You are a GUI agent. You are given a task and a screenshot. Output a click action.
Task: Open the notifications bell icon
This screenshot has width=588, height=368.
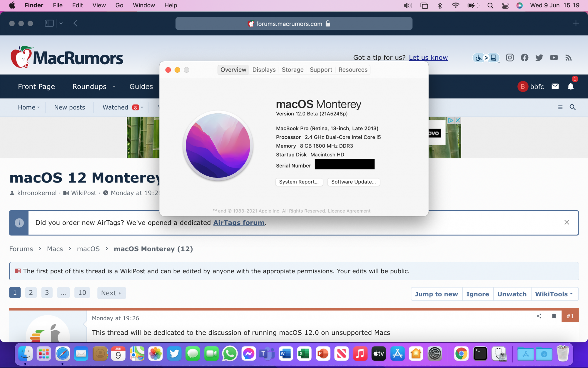tap(570, 87)
